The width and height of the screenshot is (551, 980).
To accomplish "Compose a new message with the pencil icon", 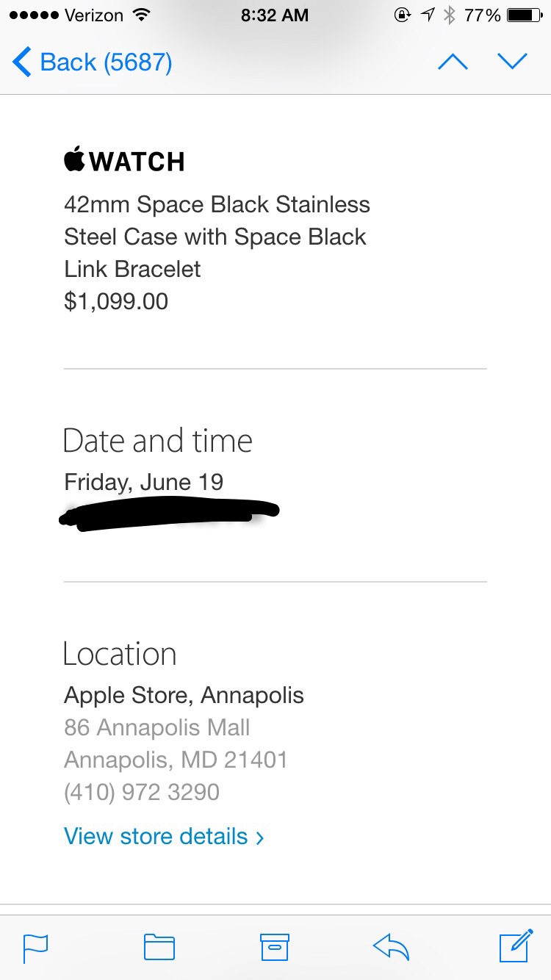I will coord(516,945).
